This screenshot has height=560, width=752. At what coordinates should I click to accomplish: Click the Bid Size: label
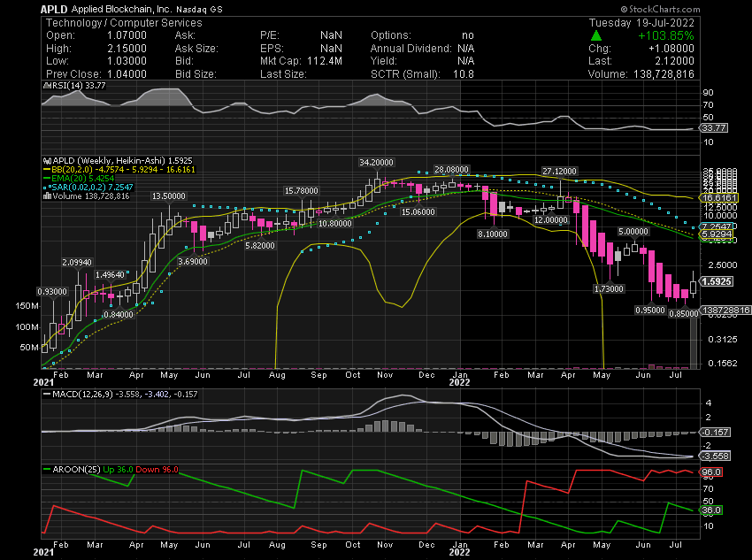tap(196, 74)
